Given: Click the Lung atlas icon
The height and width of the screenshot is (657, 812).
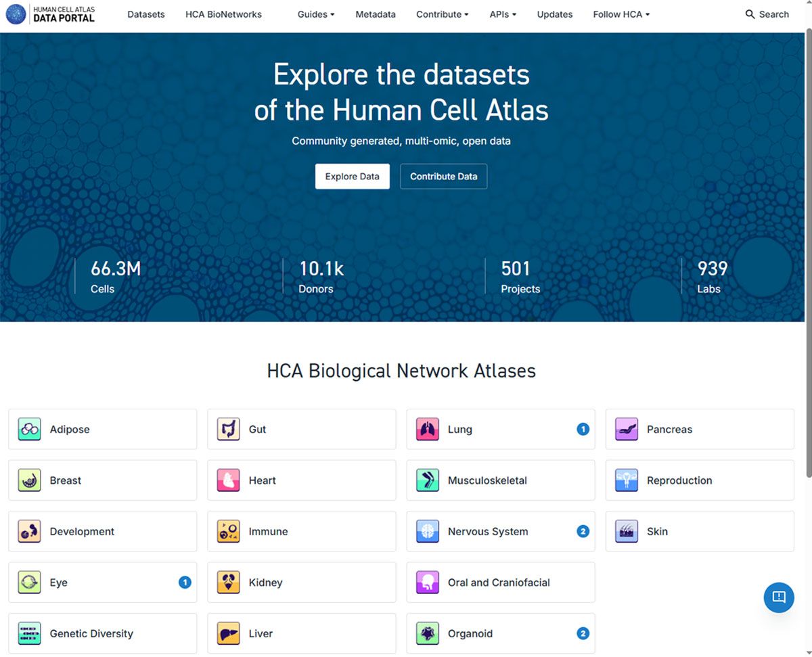Looking at the screenshot, I should [428, 429].
